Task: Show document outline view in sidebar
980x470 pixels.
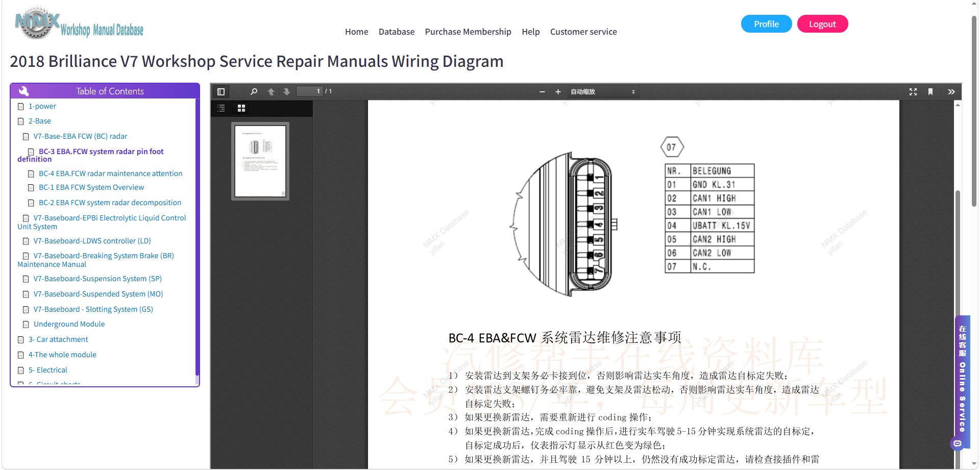Action: pyautogui.click(x=221, y=108)
